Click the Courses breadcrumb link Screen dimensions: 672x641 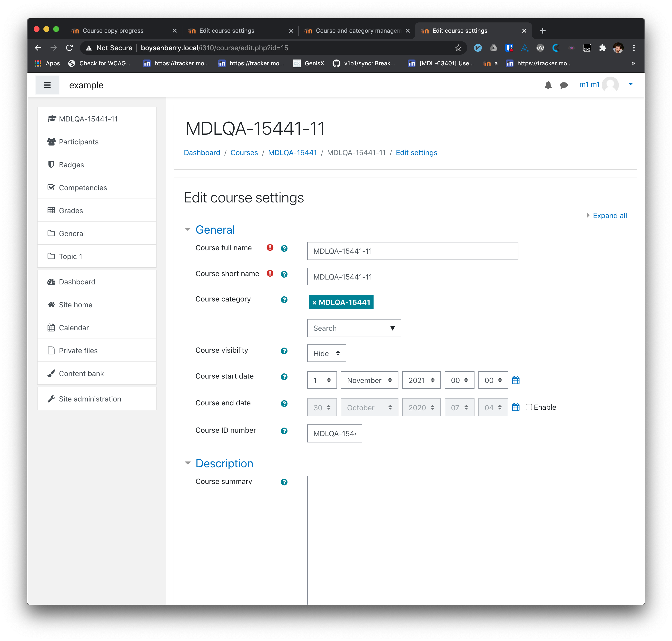coord(244,152)
